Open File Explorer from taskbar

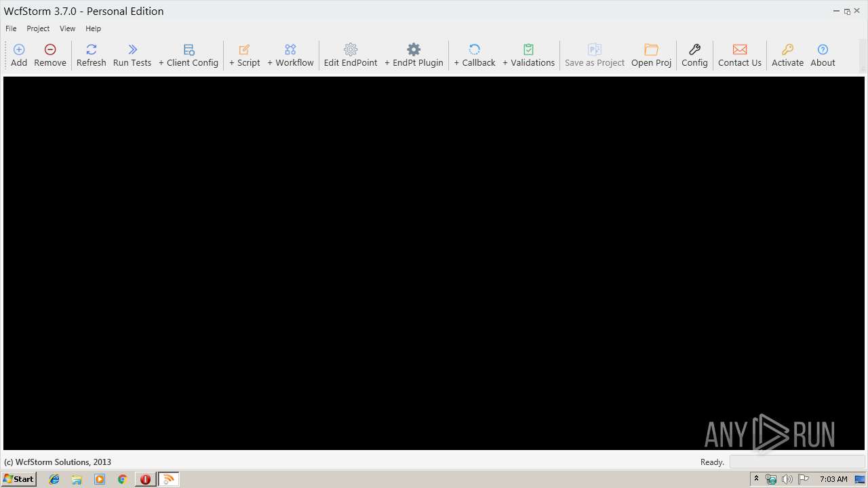click(x=77, y=479)
